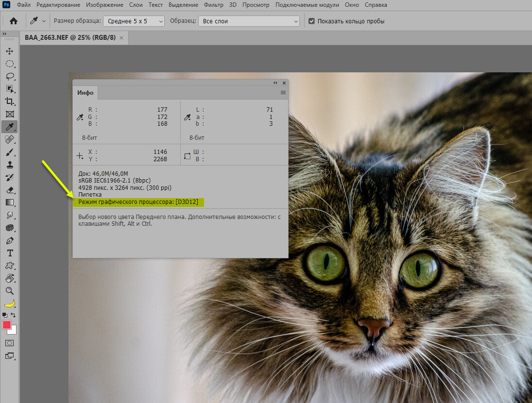Click the banana icon in toolbar
The height and width of the screenshot is (403, 532).
[10, 303]
